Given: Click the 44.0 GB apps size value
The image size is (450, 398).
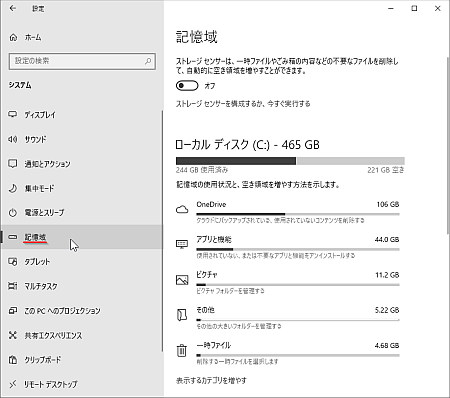Looking at the screenshot, I should 387,239.
